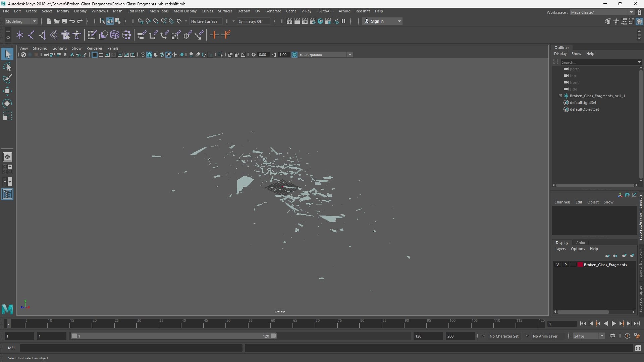Click the Undo arrow icon
Viewport: 644px width, 362px height.
point(72,21)
